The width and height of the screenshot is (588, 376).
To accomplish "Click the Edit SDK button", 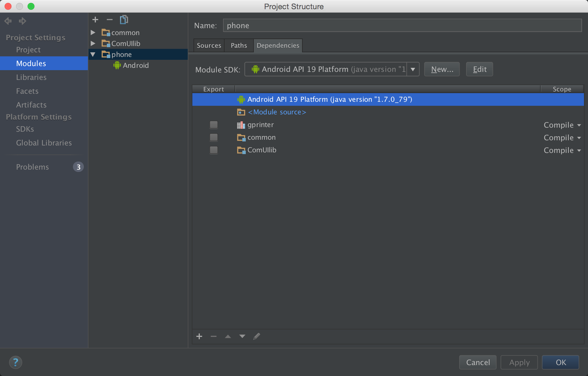I will click(479, 69).
